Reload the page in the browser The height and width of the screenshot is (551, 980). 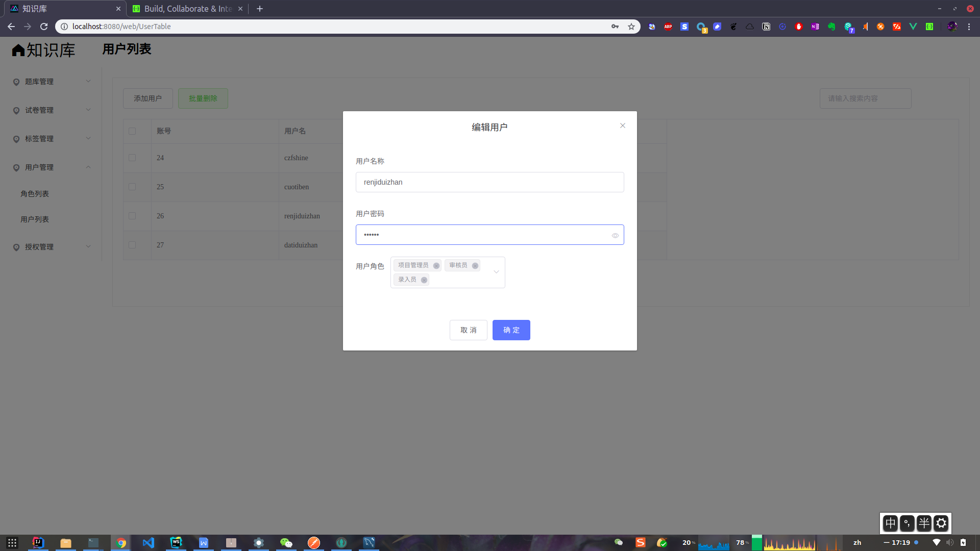coord(44,27)
